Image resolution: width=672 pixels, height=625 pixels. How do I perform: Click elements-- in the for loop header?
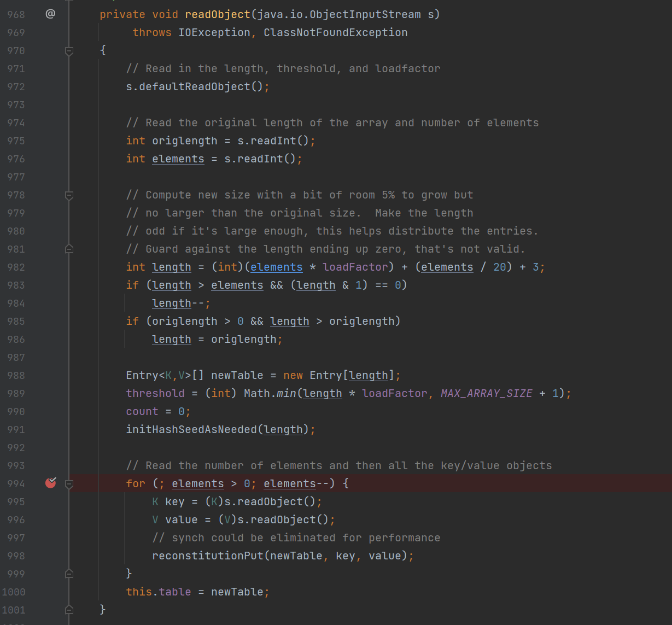(x=296, y=483)
